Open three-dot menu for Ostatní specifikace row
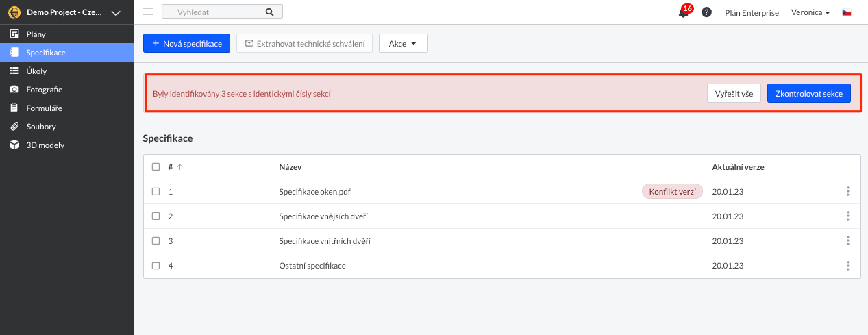The width and height of the screenshot is (868, 335). [847, 266]
